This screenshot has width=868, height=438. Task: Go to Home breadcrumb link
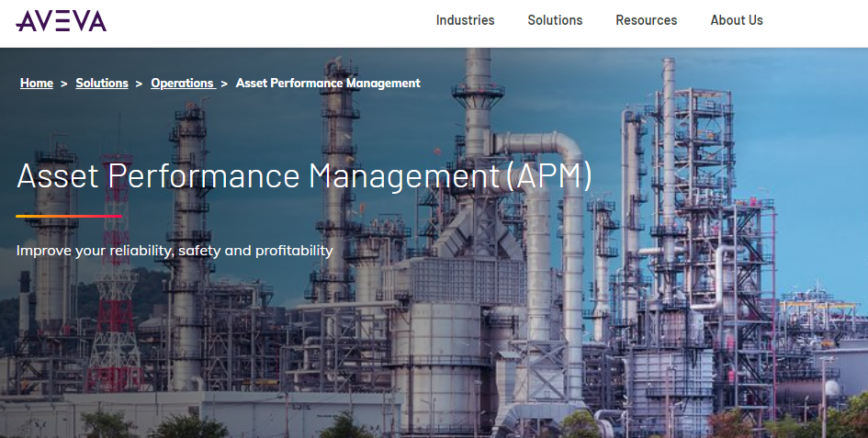[37, 83]
